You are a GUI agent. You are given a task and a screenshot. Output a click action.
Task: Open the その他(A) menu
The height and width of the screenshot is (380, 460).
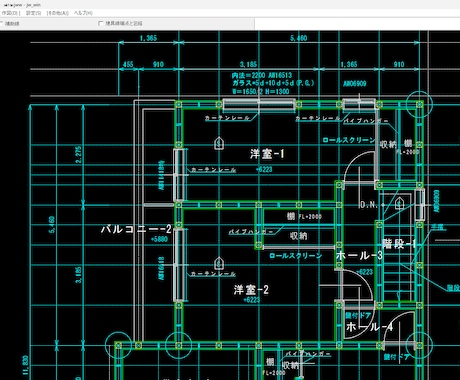pyautogui.click(x=57, y=13)
